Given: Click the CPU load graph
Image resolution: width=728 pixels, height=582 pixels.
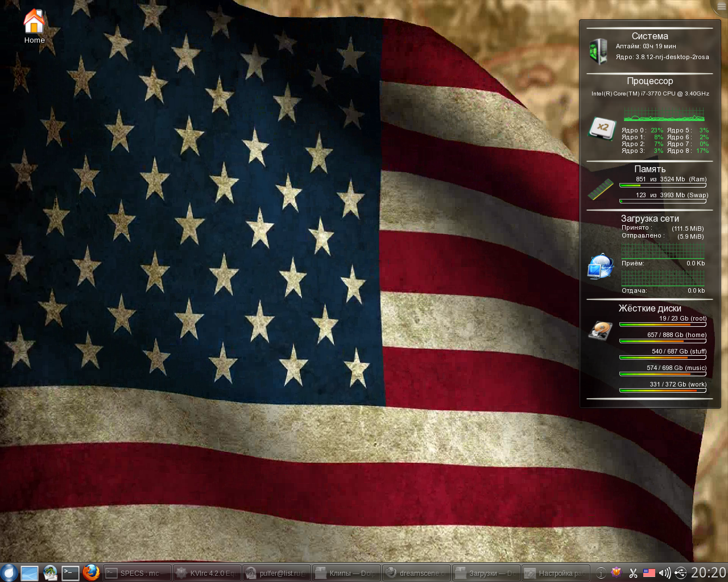Looking at the screenshot, I should click(664, 114).
